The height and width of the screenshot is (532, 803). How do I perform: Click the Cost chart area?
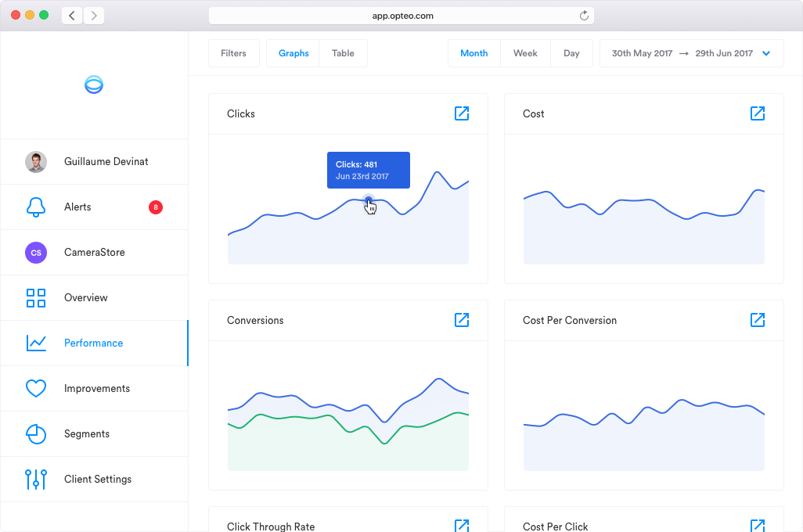644,226
